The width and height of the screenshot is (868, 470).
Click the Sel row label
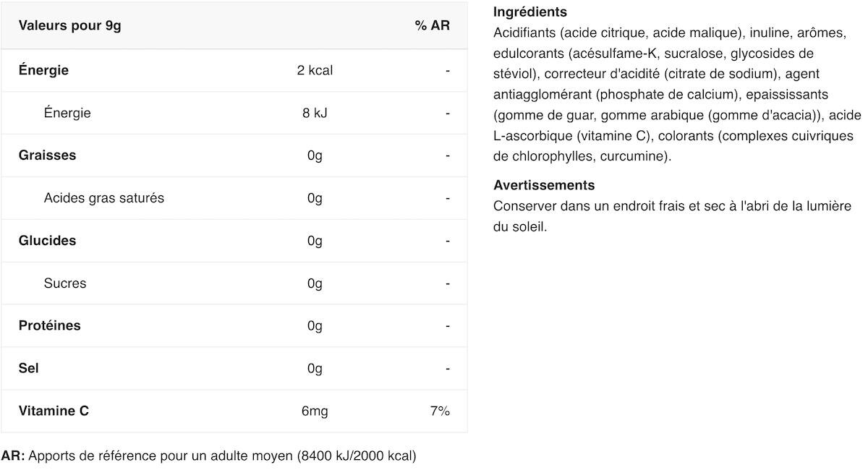28,368
